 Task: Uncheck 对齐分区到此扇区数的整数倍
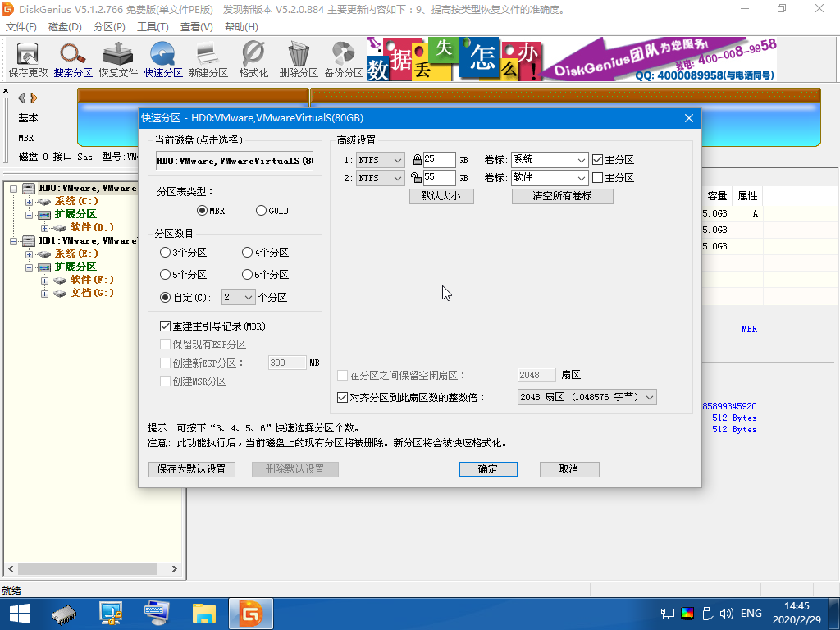(342, 398)
